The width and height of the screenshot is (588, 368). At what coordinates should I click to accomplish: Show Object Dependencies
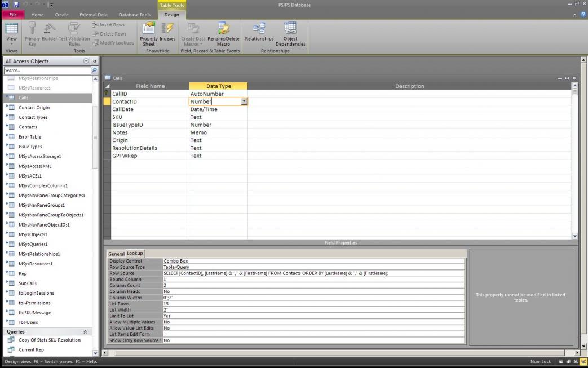click(290, 34)
